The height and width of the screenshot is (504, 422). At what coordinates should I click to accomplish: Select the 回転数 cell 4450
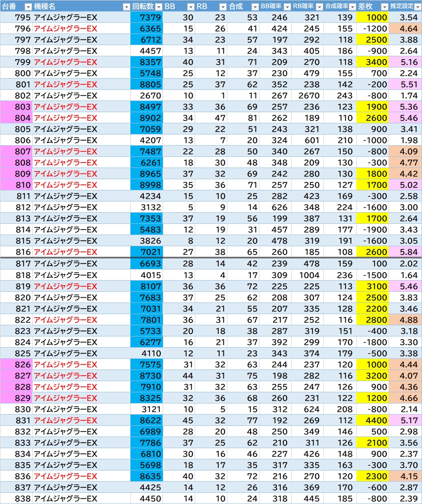146,499
